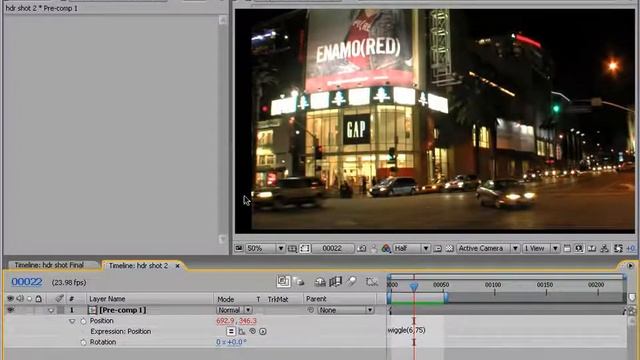Click the work area end handle
Image resolution: width=640 pixels, height=360 pixels.
(x=446, y=298)
